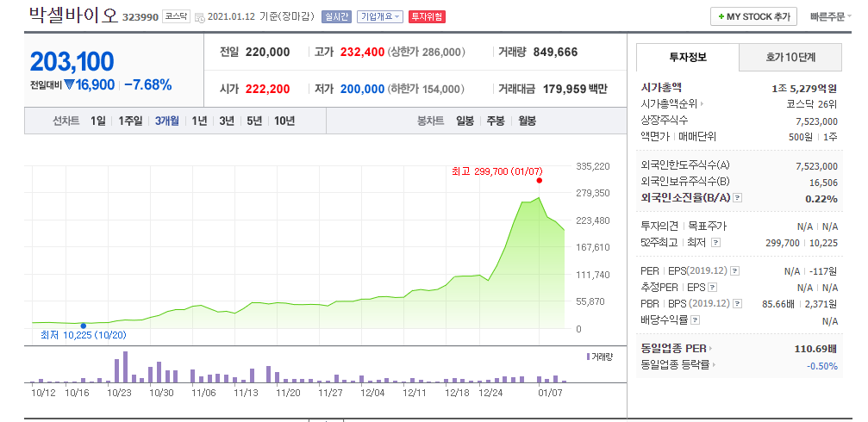The height and width of the screenshot is (422, 868).
Task: Open the help icon beside 배당수익률
Action: tap(696, 320)
